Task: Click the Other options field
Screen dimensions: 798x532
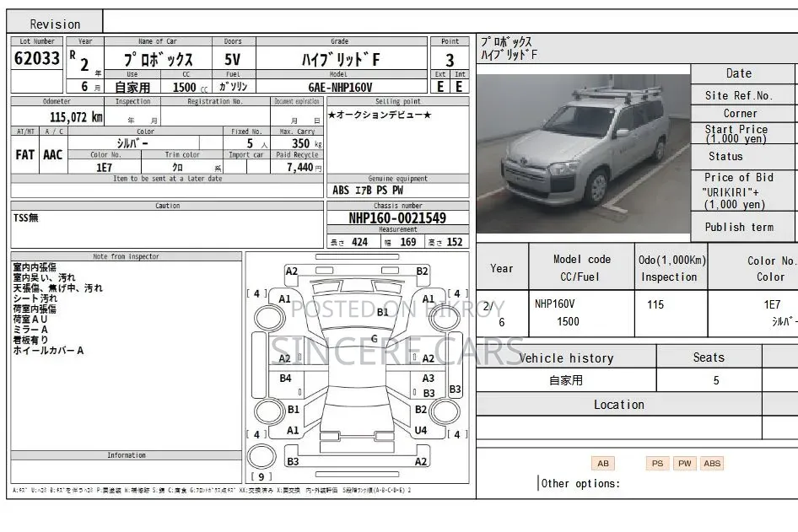Action: 580,483
